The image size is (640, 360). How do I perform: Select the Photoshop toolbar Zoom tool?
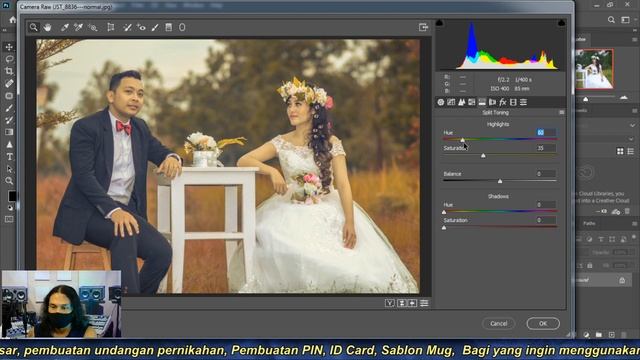coord(9,181)
